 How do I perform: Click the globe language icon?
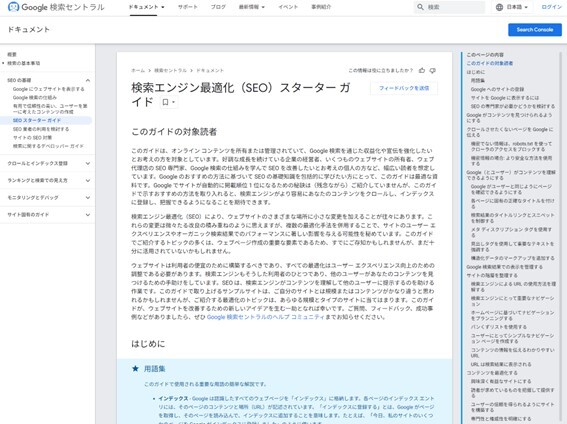[x=499, y=7]
